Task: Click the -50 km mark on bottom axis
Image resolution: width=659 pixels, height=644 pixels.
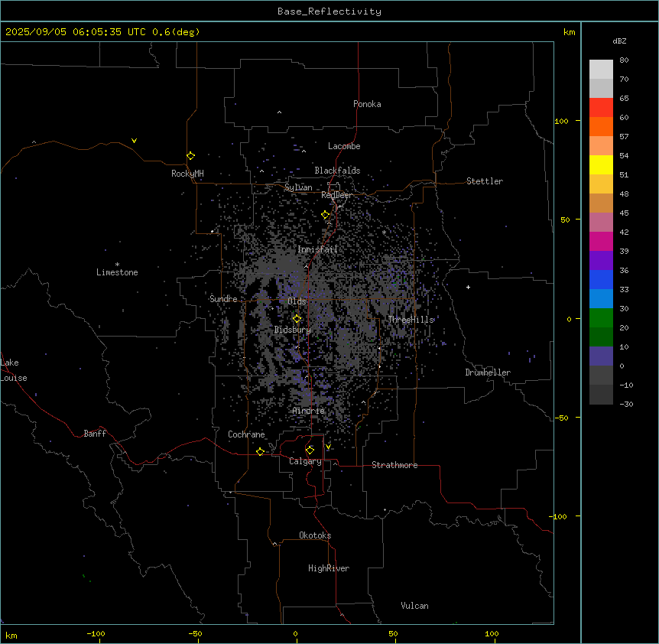Action: coord(195,634)
